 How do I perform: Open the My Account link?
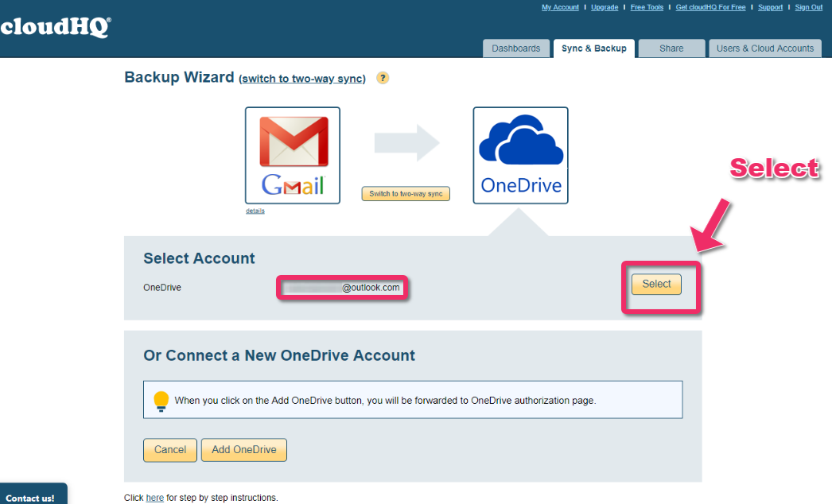(x=560, y=7)
